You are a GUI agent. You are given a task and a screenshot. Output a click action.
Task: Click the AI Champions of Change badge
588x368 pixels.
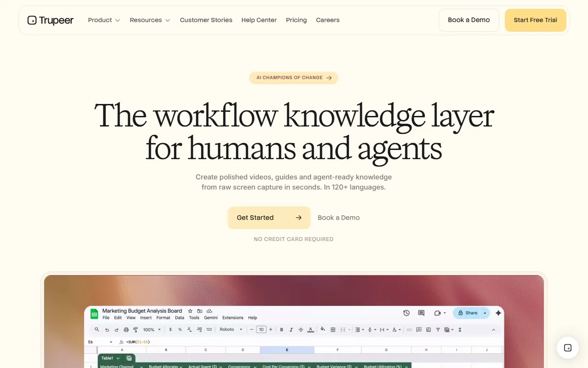coord(294,78)
